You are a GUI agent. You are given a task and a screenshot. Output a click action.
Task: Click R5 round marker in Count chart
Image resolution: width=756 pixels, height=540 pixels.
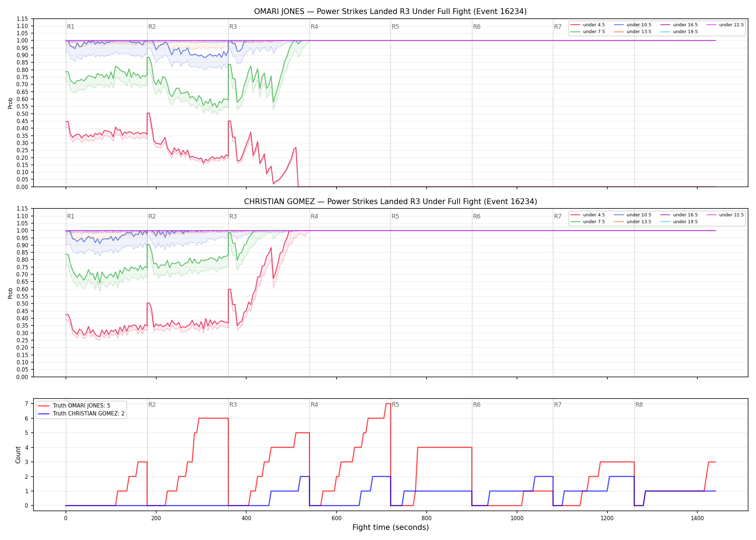[395, 405]
